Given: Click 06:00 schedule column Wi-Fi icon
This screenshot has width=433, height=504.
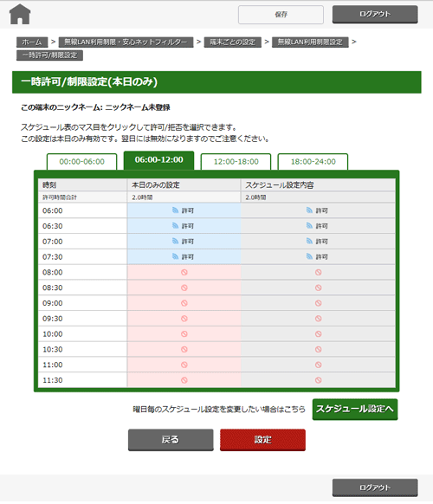Looking at the screenshot, I should [x=309, y=210].
